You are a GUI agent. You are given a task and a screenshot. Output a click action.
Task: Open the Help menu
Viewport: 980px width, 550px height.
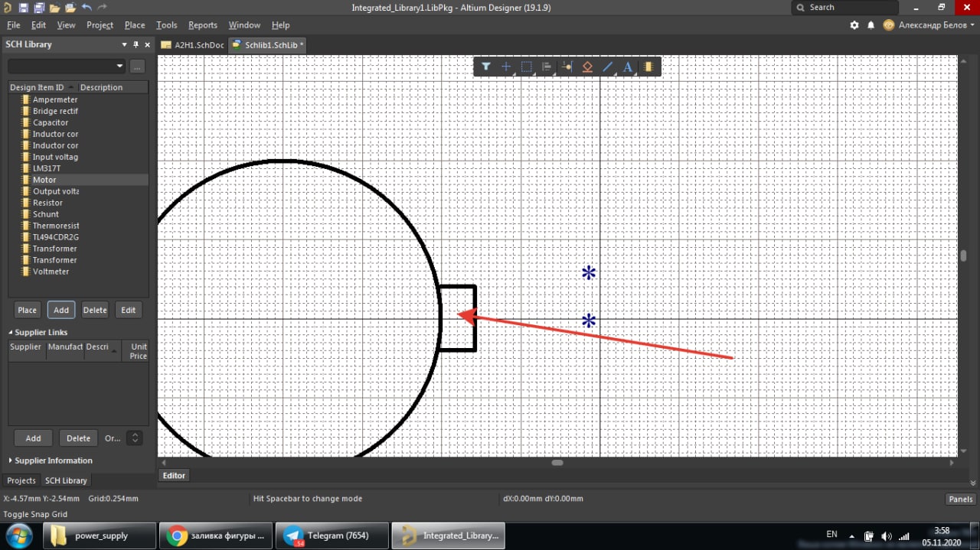280,25
